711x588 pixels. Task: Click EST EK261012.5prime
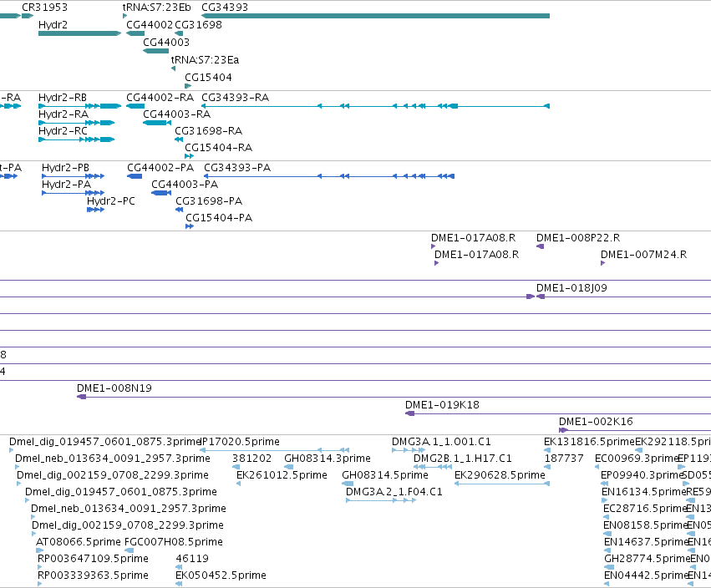(x=238, y=484)
